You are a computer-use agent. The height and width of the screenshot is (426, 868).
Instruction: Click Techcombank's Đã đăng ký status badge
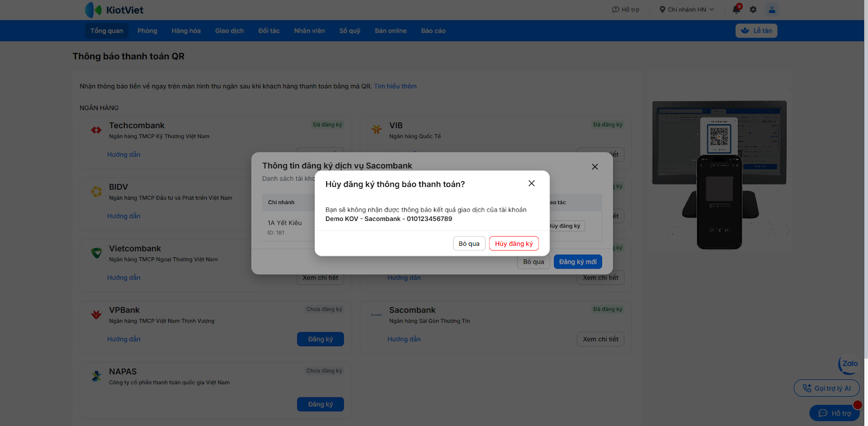[x=328, y=125]
